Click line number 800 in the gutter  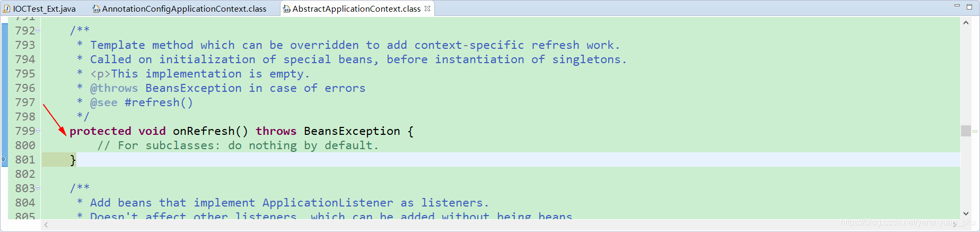tap(25, 145)
